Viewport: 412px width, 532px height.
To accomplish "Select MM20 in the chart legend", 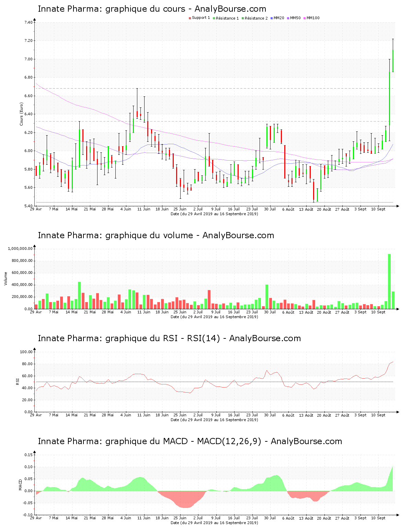I will (277, 18).
